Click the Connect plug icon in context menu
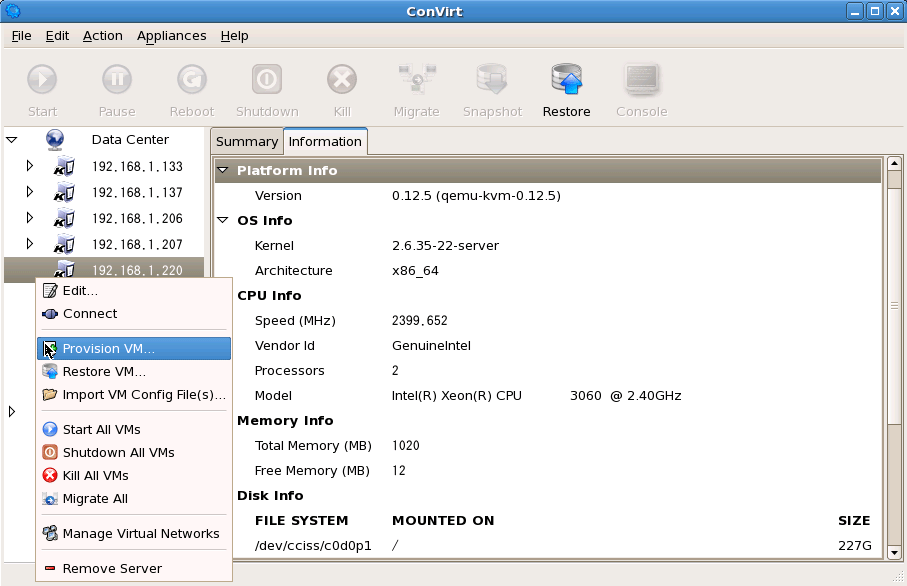The image size is (907, 586). click(x=50, y=314)
